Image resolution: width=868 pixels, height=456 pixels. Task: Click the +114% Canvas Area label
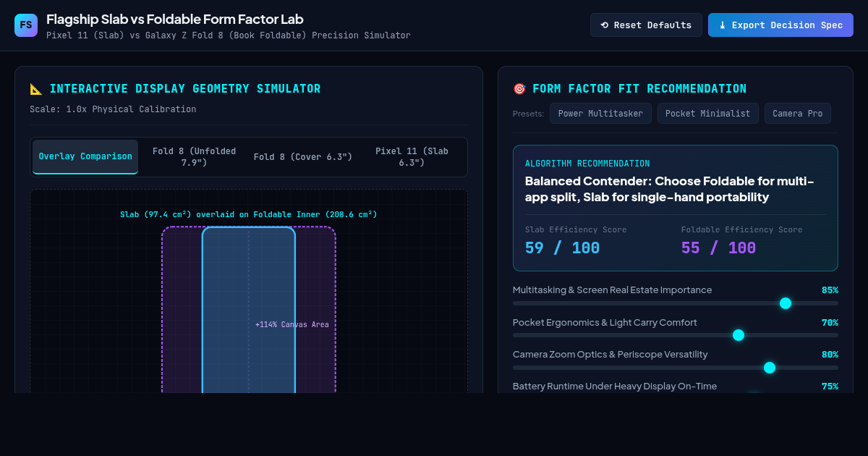[x=292, y=325]
